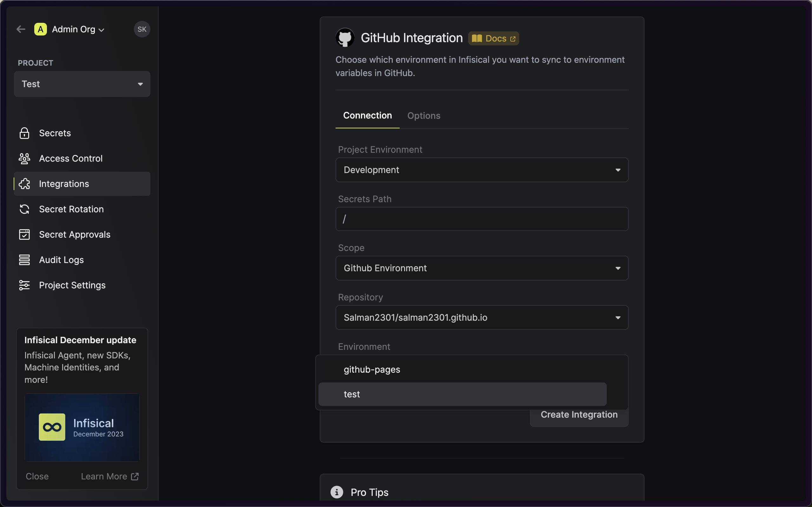Click the Pro Tips info icon
The height and width of the screenshot is (507, 812).
337,492
